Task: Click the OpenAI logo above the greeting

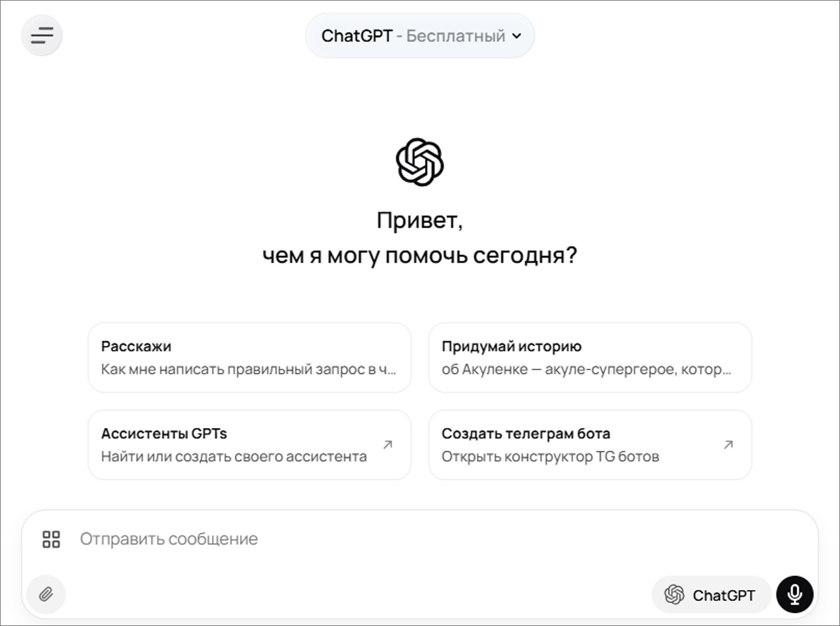Action: 420,163
